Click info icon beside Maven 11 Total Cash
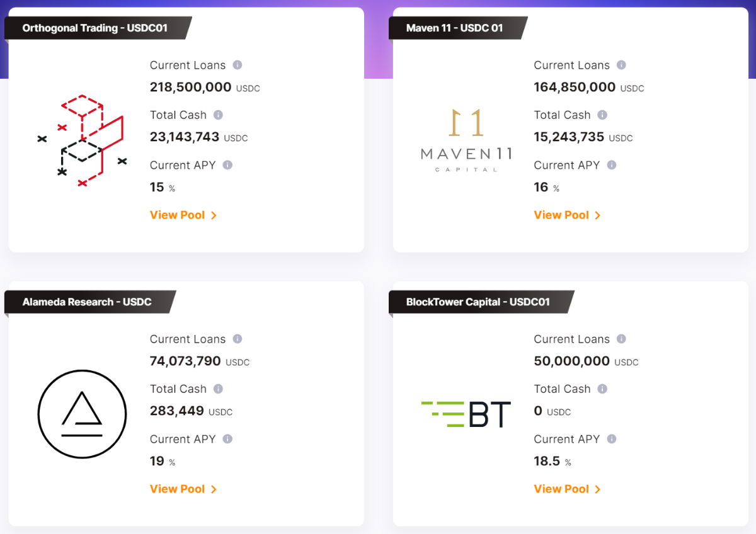Viewport: 756px width, 534px height. (x=602, y=115)
